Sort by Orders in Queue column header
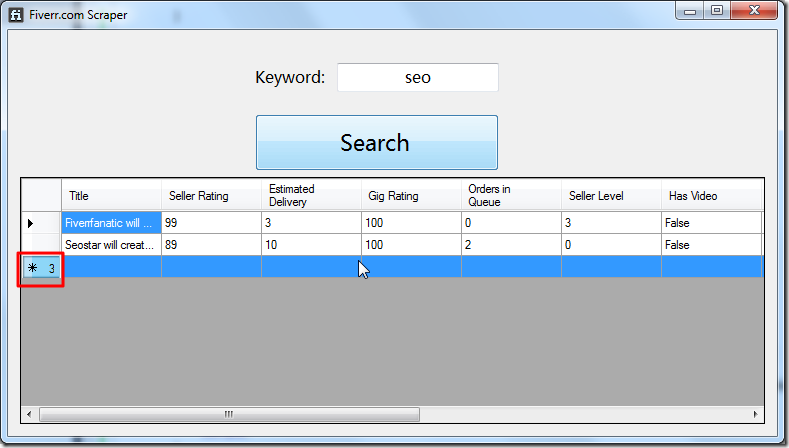This screenshot has height=448, width=789. 511,195
